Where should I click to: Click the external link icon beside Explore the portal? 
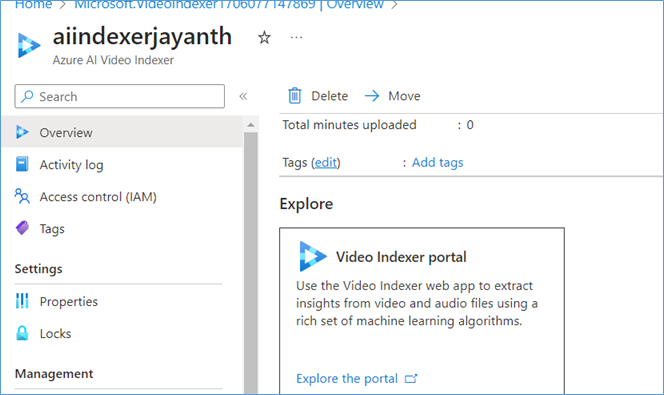[411, 378]
